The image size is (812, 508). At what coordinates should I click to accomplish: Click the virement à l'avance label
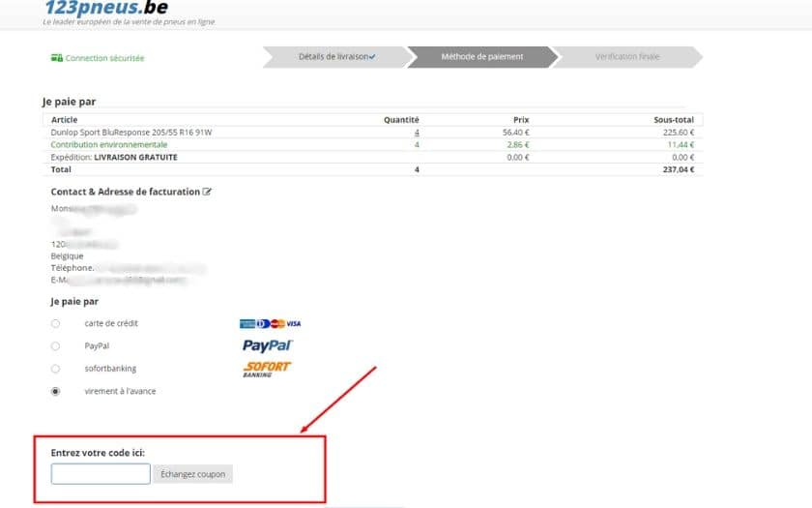(x=120, y=391)
